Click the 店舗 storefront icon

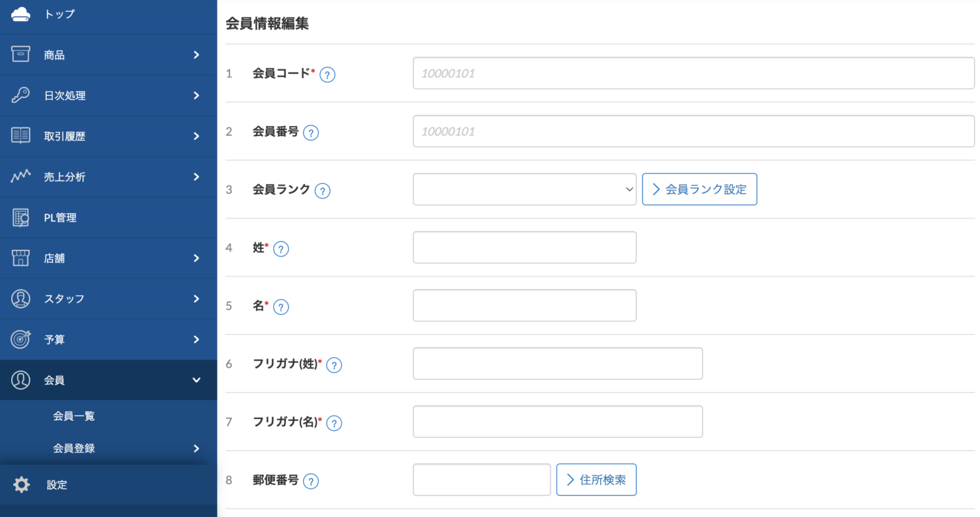click(x=20, y=258)
